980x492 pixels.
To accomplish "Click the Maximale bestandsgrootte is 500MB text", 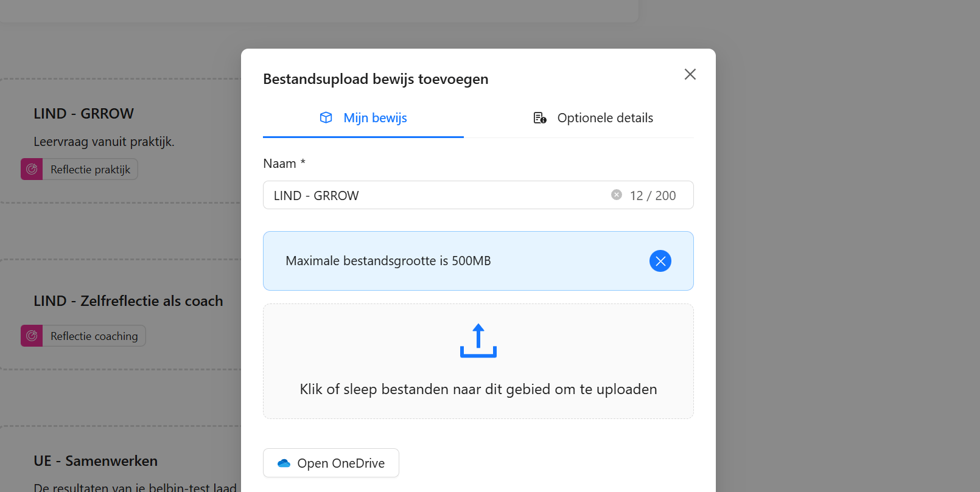I will 388,261.
